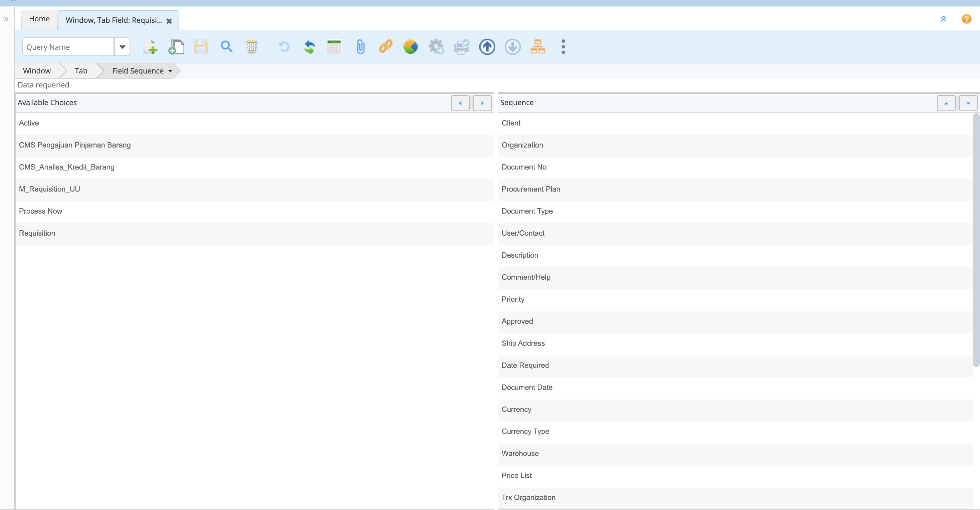Screen dimensions: 980x510
Task: Click the Process gear icon
Action: pos(436,47)
